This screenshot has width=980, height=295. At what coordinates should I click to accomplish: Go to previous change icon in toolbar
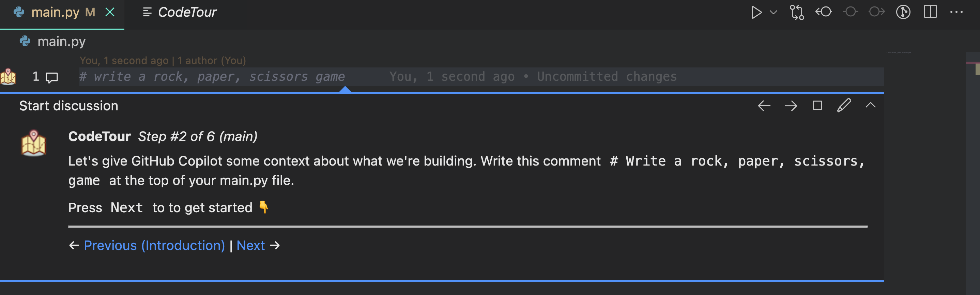click(x=823, y=12)
